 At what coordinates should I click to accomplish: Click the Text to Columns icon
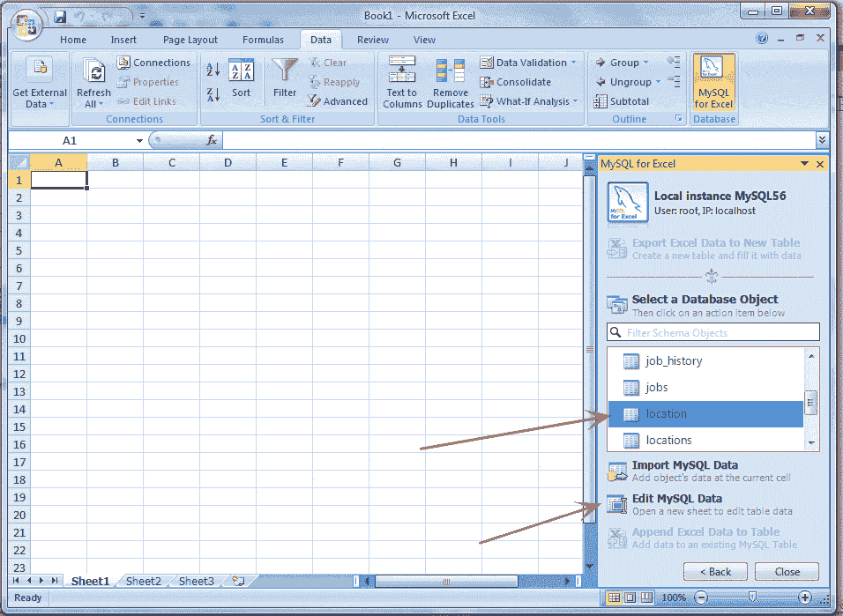tap(401, 81)
